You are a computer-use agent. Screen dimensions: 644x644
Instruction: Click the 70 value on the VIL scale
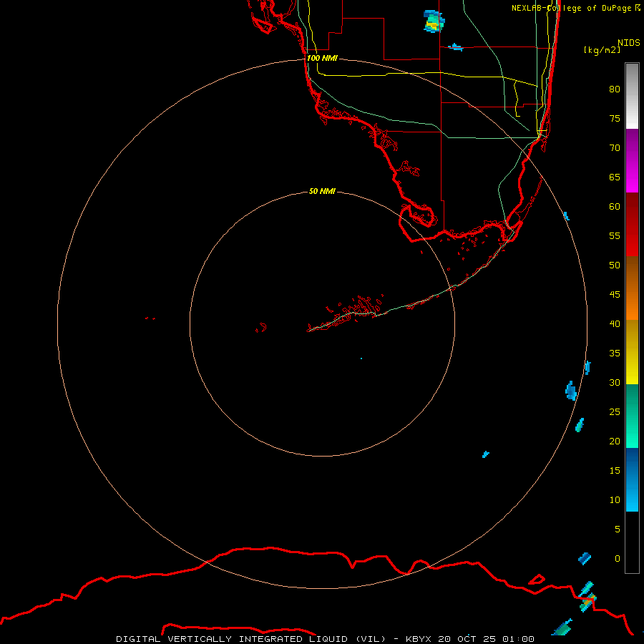coord(615,148)
